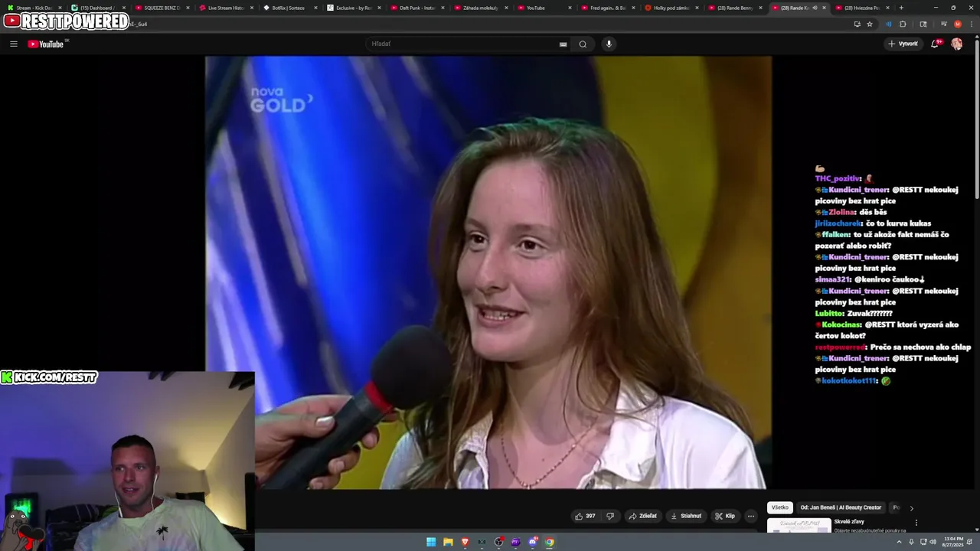
Task: Click chat username Kokocinas
Action: (841, 324)
